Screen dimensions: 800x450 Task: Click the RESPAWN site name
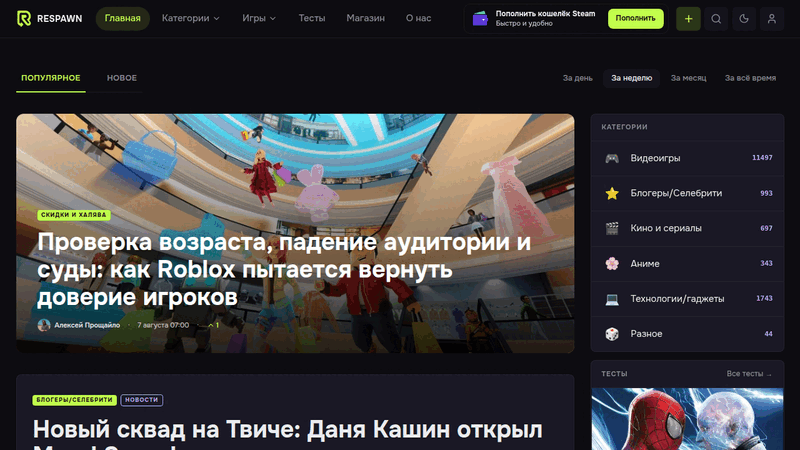pos(59,18)
